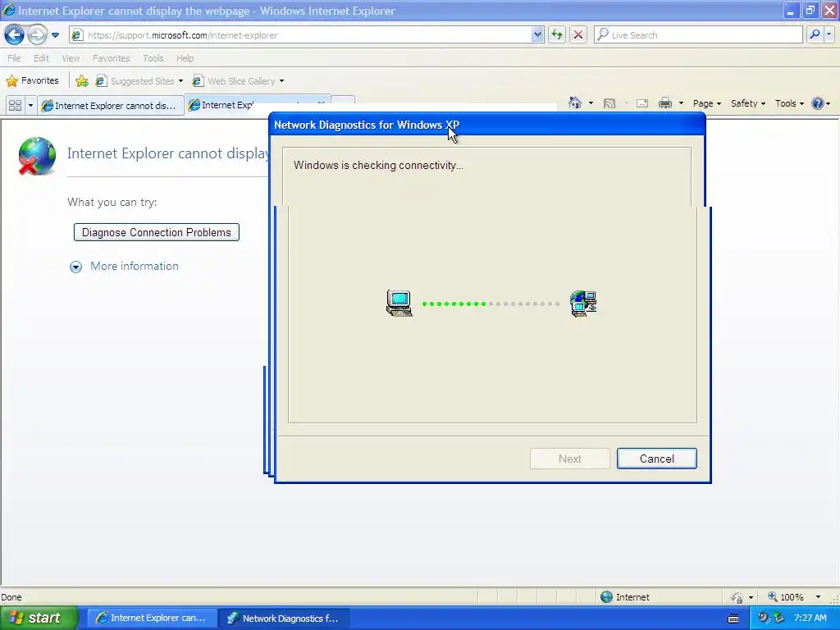Click the taskbar clock 7:27 AM

810,618
